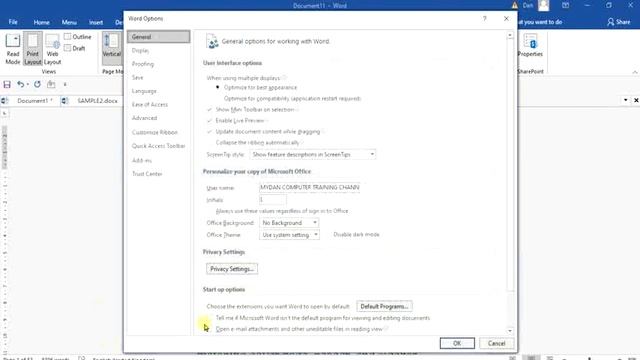Open the Customize Quick Access Toolbar dropdown
This screenshot has width=640, height=360.
[x=64, y=84]
